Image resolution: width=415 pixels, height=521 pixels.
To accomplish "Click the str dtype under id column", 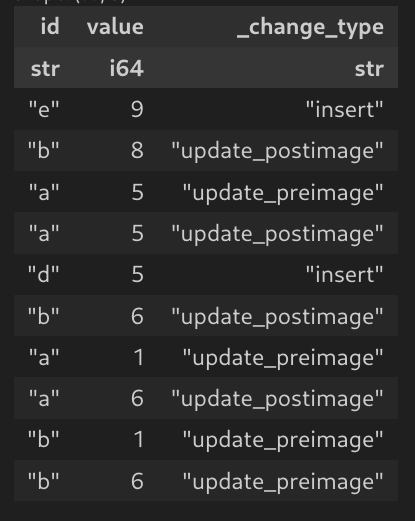I will coord(45,69).
